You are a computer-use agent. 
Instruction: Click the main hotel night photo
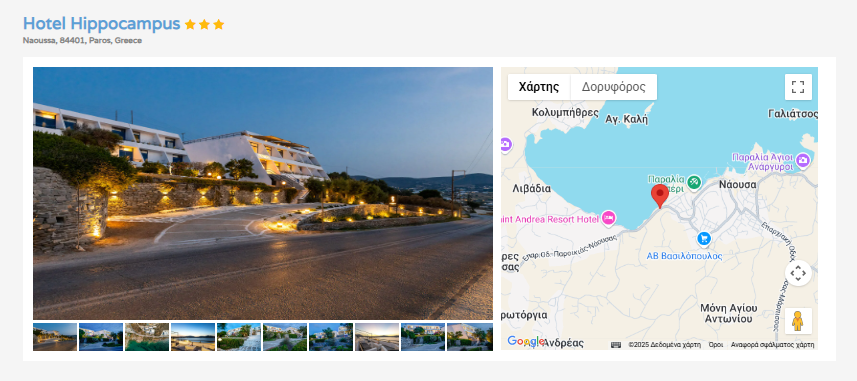pyautogui.click(x=263, y=193)
